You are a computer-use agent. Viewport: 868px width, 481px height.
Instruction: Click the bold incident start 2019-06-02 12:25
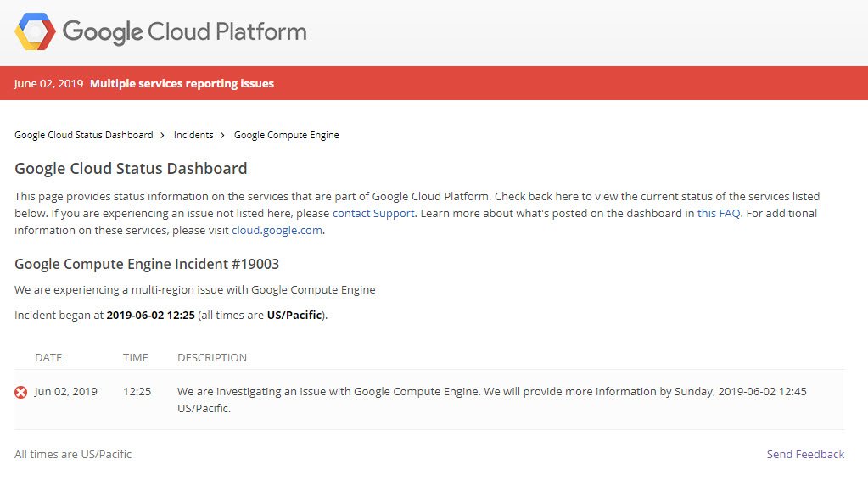(150, 315)
